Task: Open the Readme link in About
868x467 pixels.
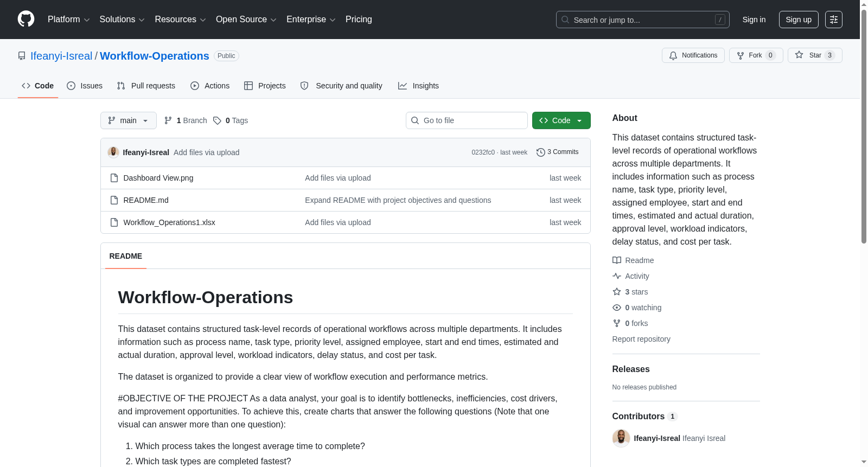Action: coord(633,260)
